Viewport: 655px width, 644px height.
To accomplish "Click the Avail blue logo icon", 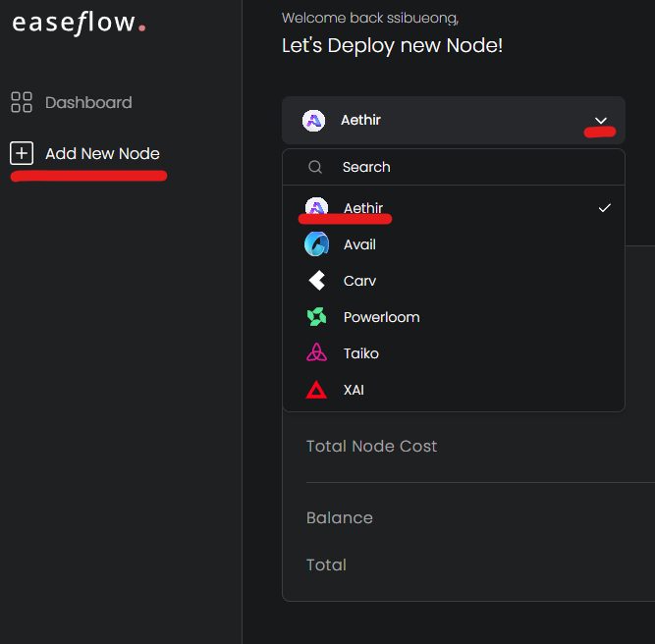I will point(316,243).
